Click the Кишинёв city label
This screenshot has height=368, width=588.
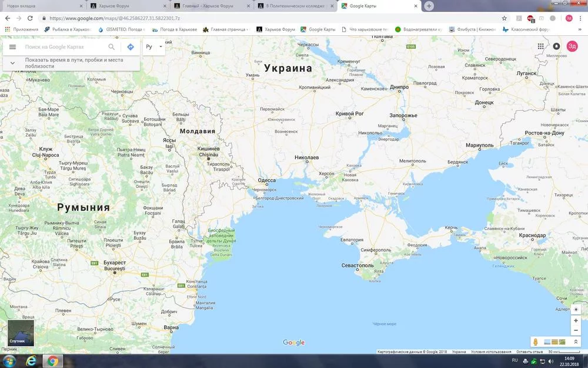pyautogui.click(x=209, y=149)
